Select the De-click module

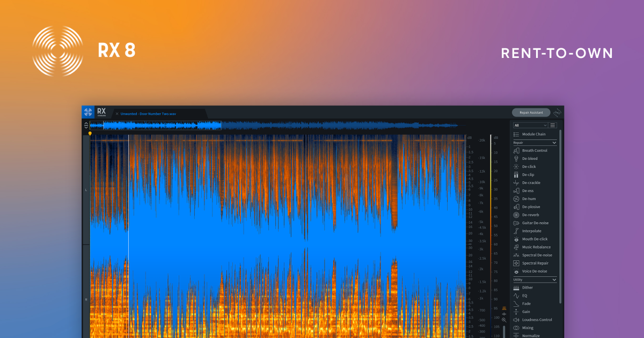click(x=524, y=167)
